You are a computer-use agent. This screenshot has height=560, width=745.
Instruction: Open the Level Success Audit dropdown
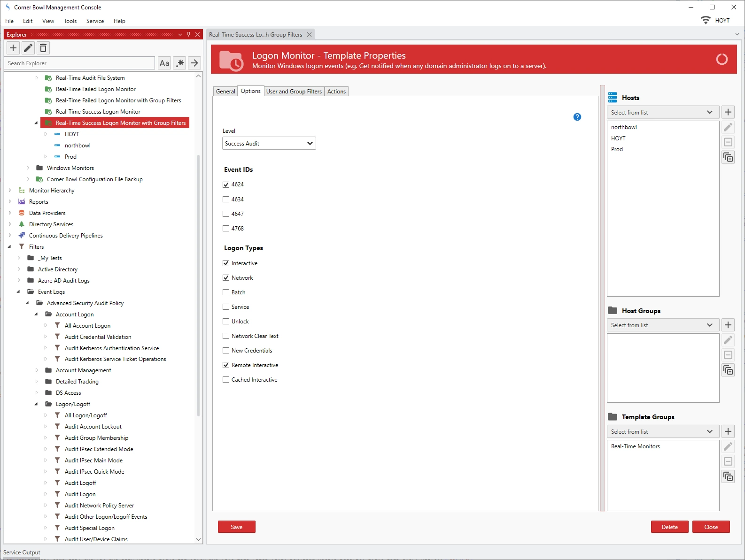tap(269, 143)
